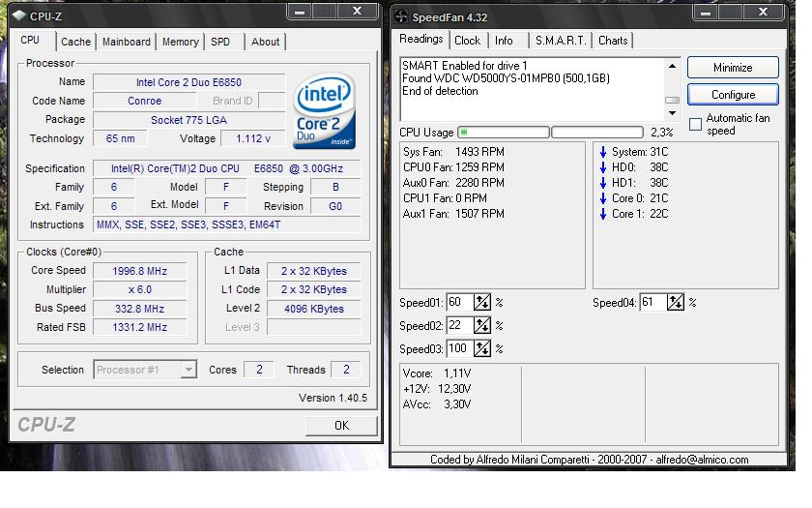Click the CPU Usage first progress bar
Image resolution: width=812 pixels, height=508 pixels.
[503, 133]
